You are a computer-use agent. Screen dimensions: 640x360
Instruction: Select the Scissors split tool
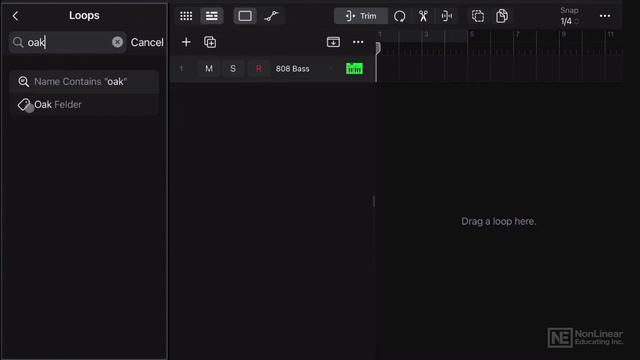(x=423, y=16)
